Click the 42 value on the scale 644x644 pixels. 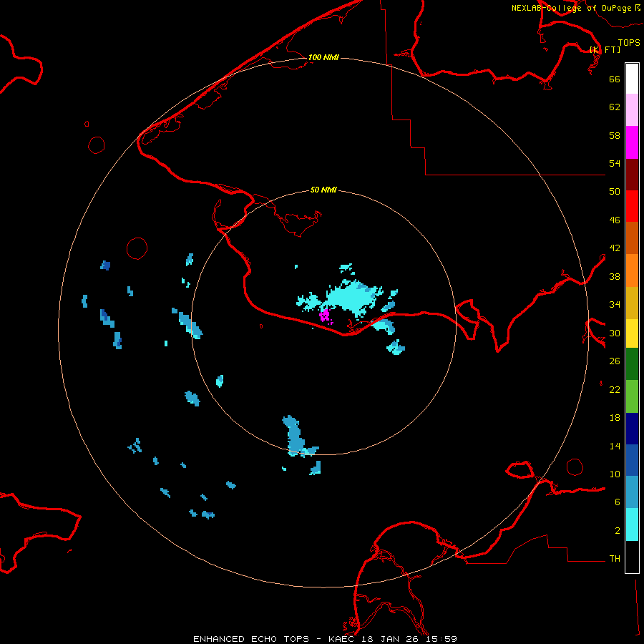tap(615, 248)
